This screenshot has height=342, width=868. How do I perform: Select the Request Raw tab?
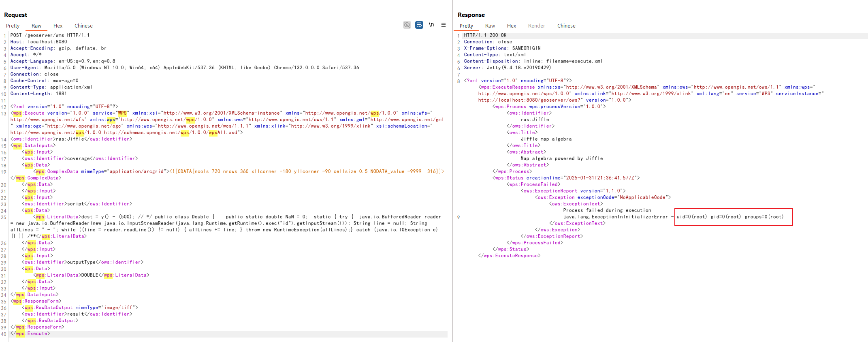(x=36, y=26)
